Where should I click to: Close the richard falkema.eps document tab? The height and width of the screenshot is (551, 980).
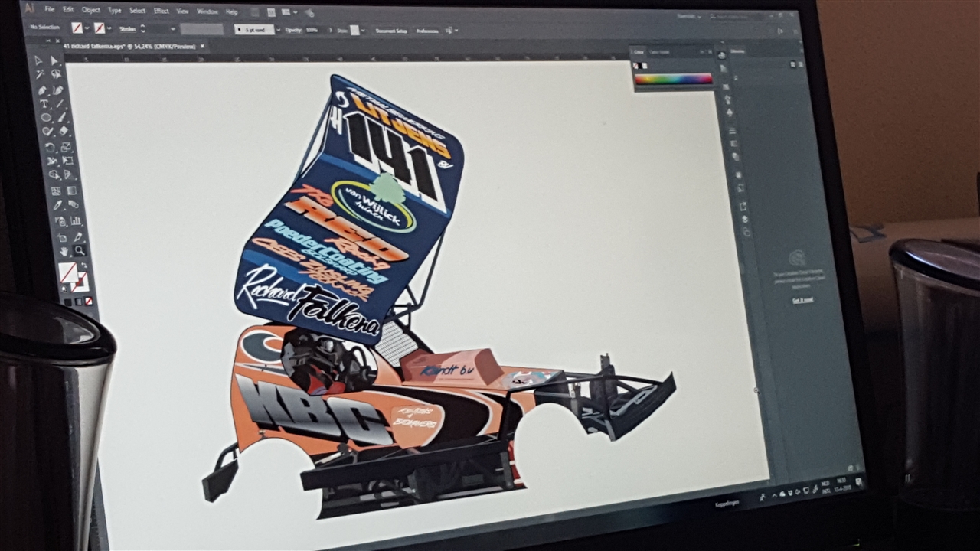pos(202,46)
